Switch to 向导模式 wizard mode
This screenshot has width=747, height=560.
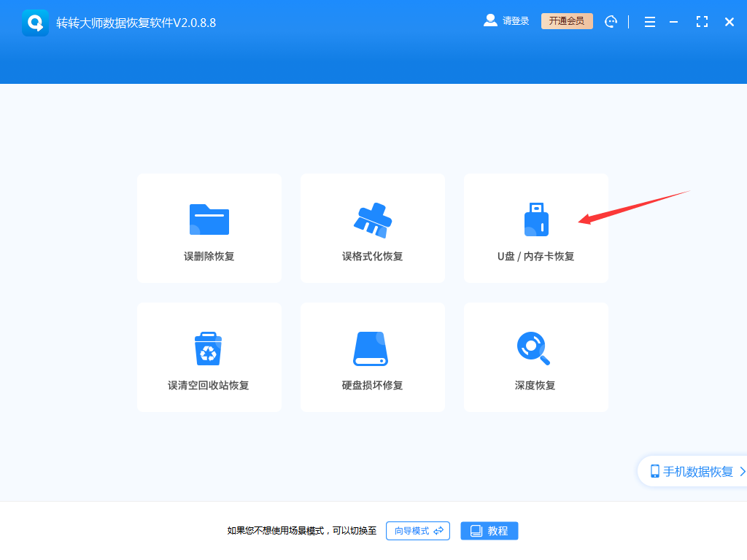pyautogui.click(x=417, y=531)
